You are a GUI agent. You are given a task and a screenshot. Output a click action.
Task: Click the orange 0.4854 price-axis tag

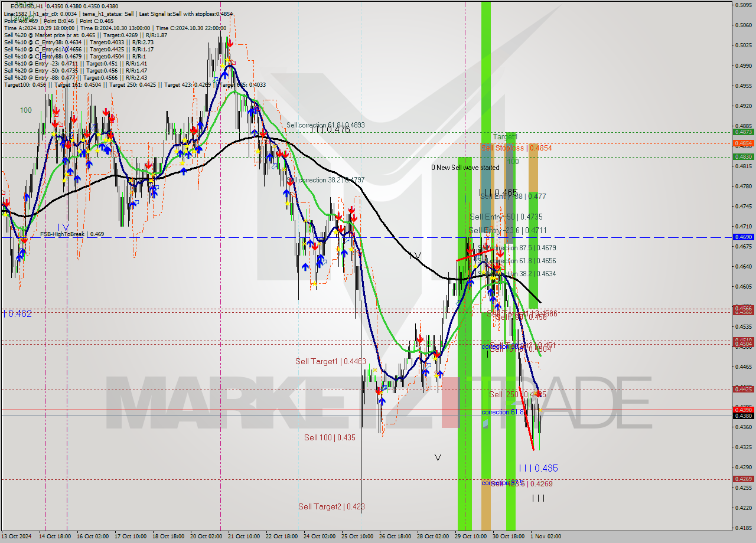pos(743,143)
